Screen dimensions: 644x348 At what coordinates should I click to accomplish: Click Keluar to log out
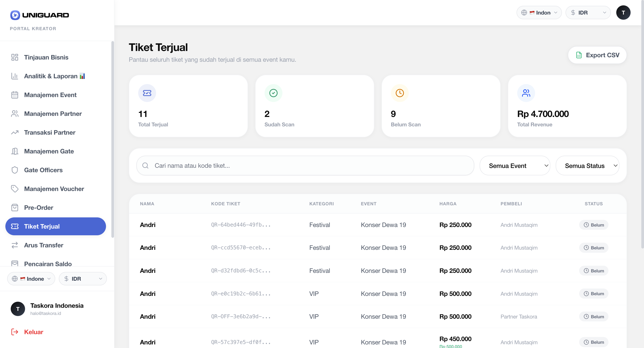[x=33, y=332]
